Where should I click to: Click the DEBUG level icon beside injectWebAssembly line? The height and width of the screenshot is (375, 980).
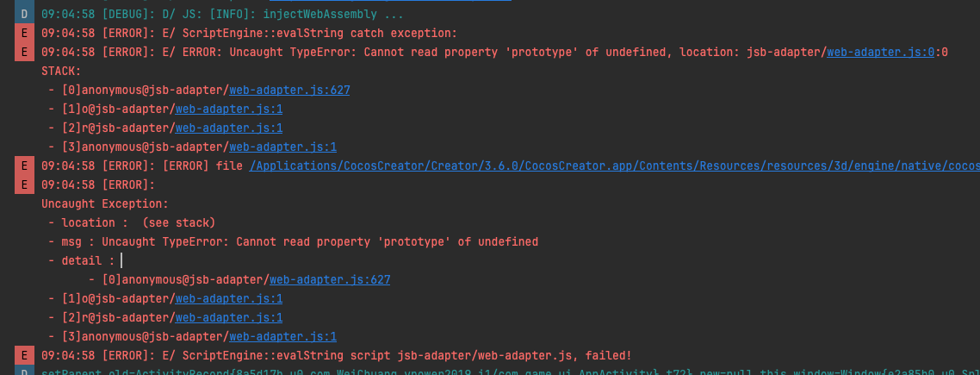tap(24, 15)
